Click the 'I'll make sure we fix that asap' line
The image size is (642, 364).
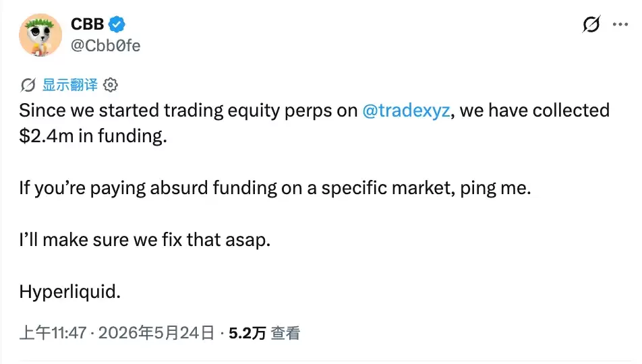point(145,240)
